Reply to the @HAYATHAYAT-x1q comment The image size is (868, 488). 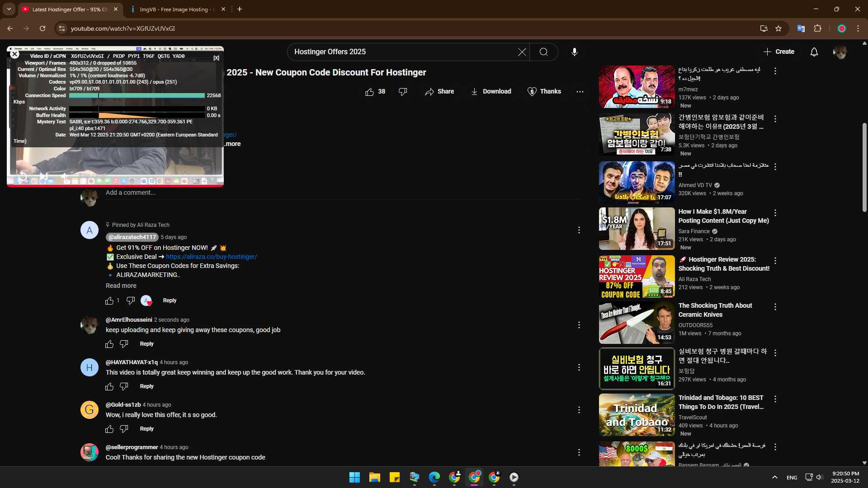pos(146,386)
